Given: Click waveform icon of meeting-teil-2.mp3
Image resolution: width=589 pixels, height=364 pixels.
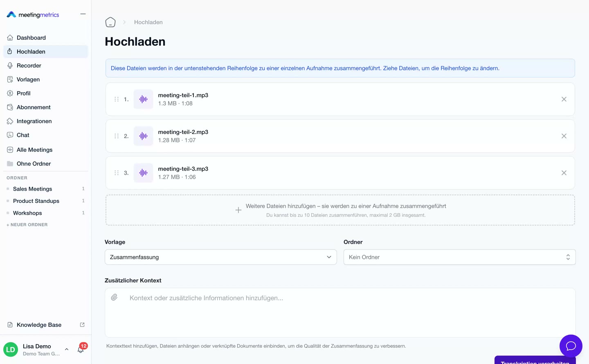Looking at the screenshot, I should coord(143,136).
